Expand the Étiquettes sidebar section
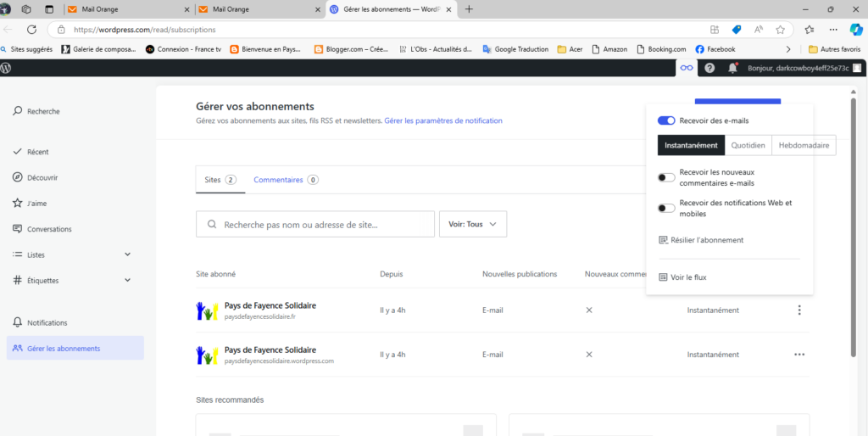The image size is (868, 436). (127, 280)
